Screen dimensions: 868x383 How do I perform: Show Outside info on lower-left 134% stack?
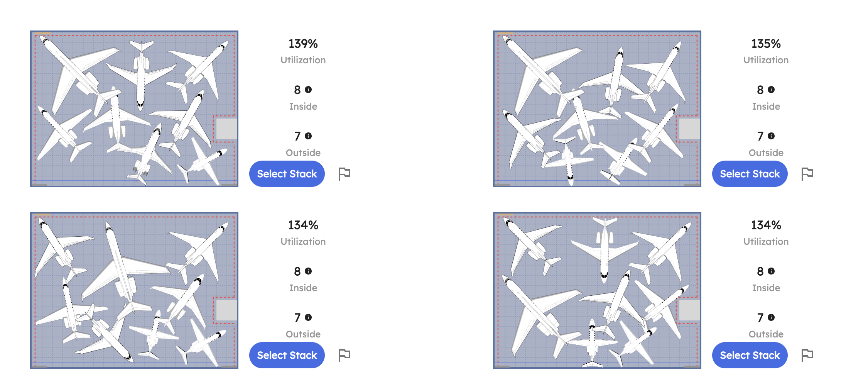308,317
